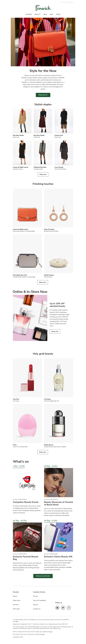Open the Gift Cards footer link
86x644 pixels.
pyautogui.click(x=16, y=609)
